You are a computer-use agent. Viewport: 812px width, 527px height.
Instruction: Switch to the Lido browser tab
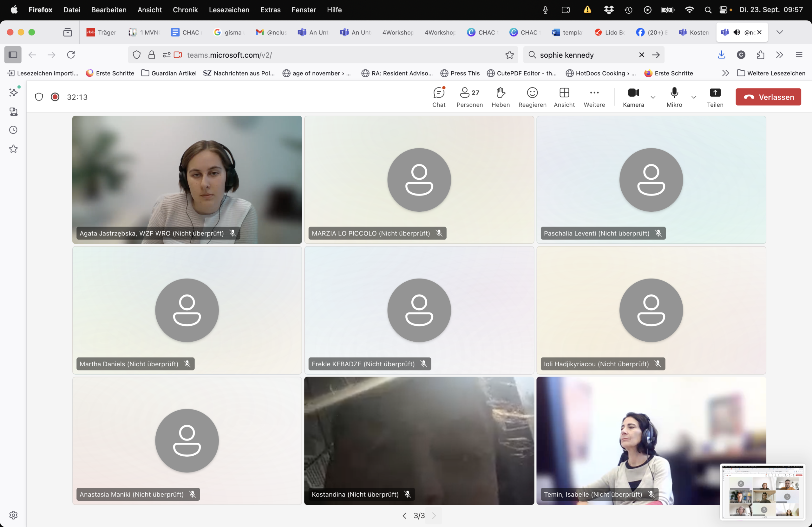pos(610,32)
